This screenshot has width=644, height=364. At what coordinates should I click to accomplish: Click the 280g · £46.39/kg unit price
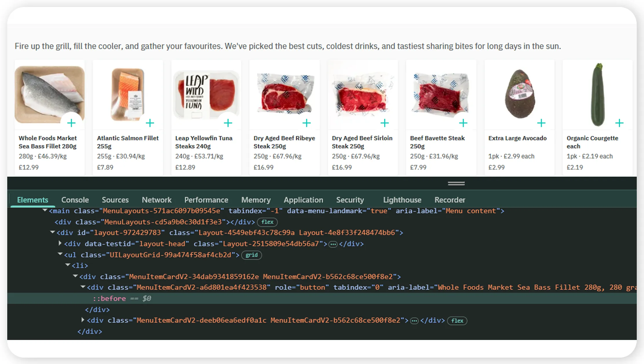tap(43, 156)
